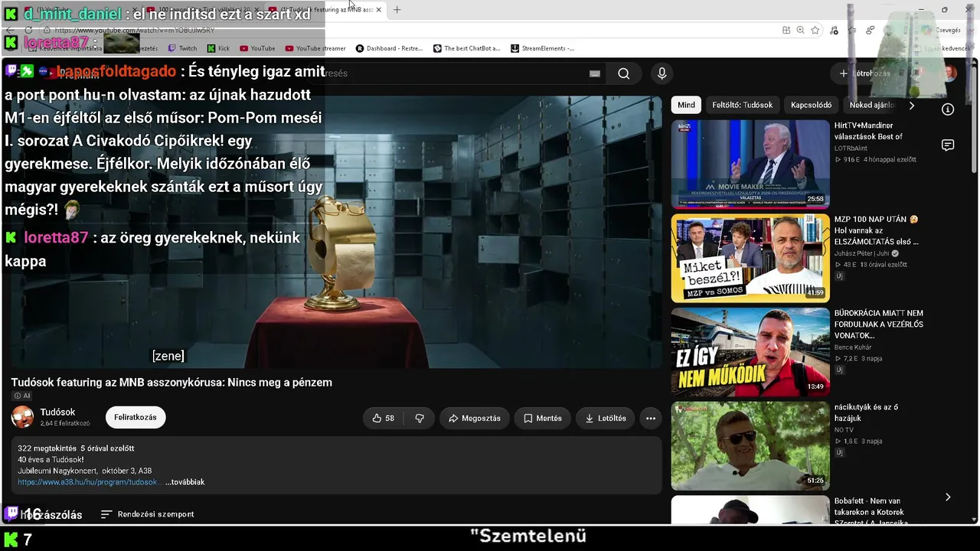Open the Rendezési szempont sort menu
The height and width of the screenshot is (551, 980).
coord(148,514)
